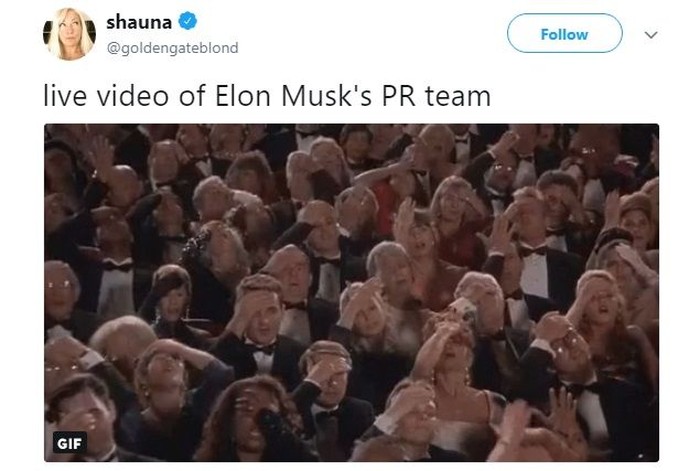
Task: Click the word "Follow" in the pill button
Action: [564, 34]
